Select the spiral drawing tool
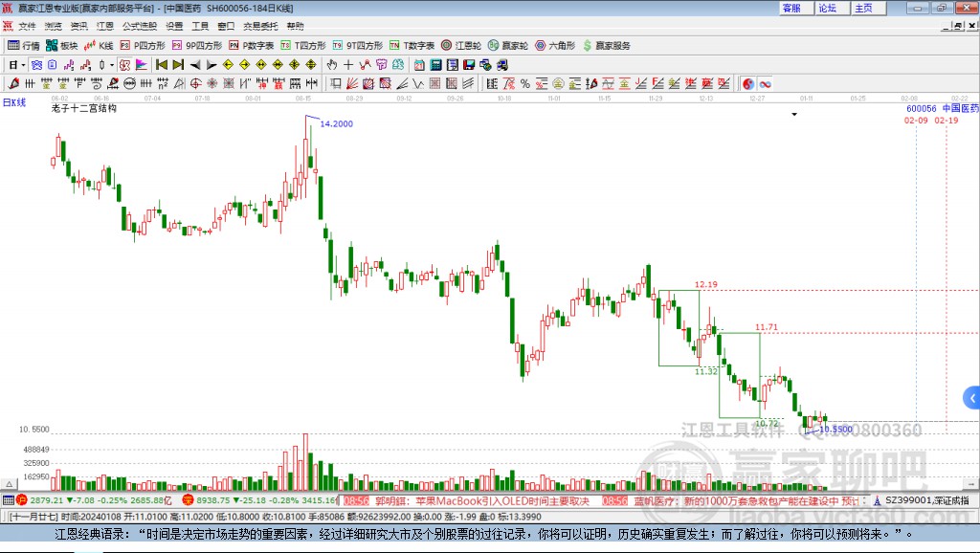980x553 pixels. tap(97, 84)
